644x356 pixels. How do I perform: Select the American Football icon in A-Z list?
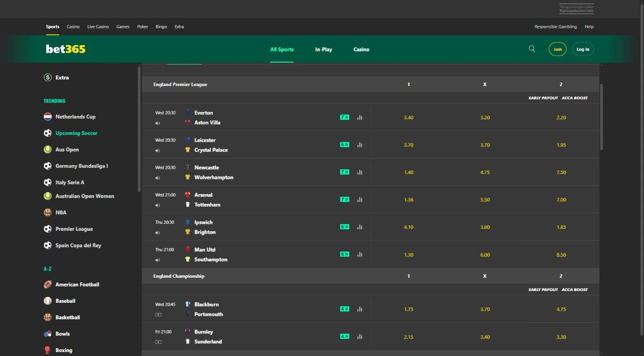tap(47, 284)
